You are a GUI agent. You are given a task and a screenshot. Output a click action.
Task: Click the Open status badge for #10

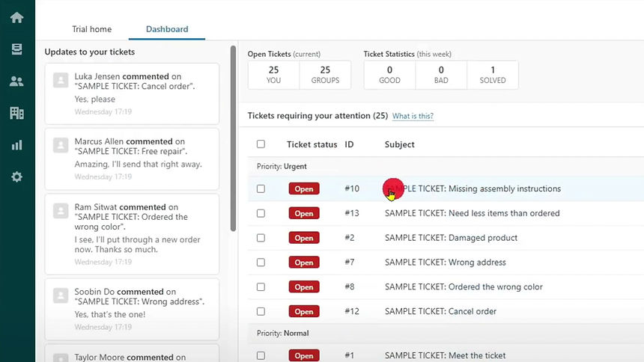click(304, 188)
